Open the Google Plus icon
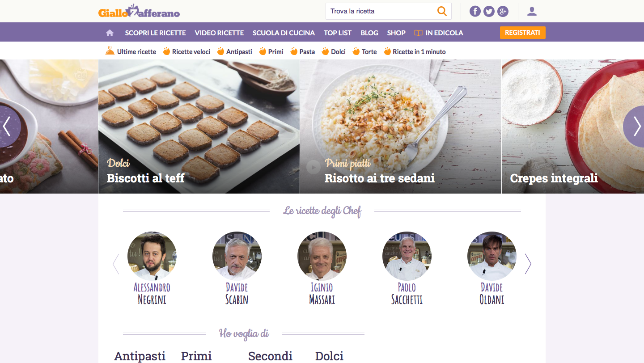This screenshot has width=644, height=363. coord(503,11)
